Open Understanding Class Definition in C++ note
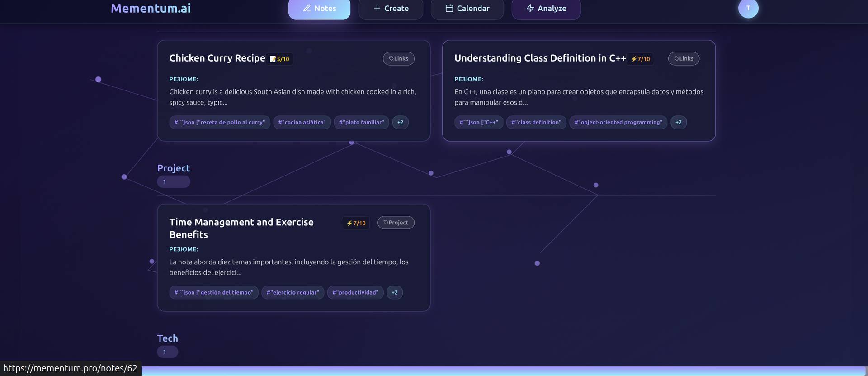 point(540,58)
